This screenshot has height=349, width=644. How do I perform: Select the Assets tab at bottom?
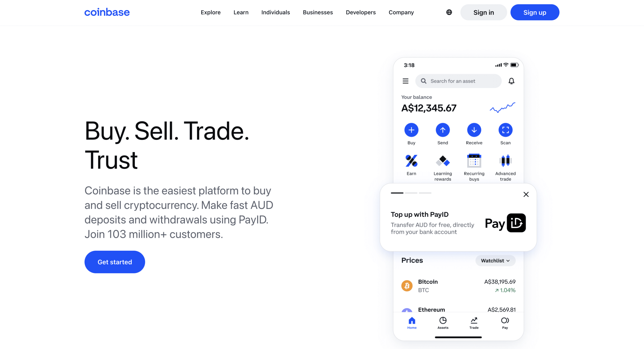442,323
